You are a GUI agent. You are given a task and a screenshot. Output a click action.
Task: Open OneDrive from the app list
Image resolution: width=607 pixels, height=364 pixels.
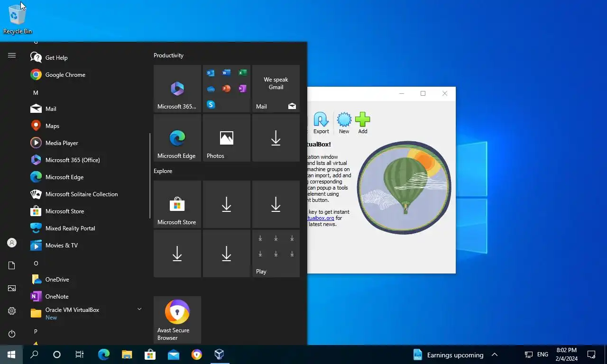tap(88, 280)
